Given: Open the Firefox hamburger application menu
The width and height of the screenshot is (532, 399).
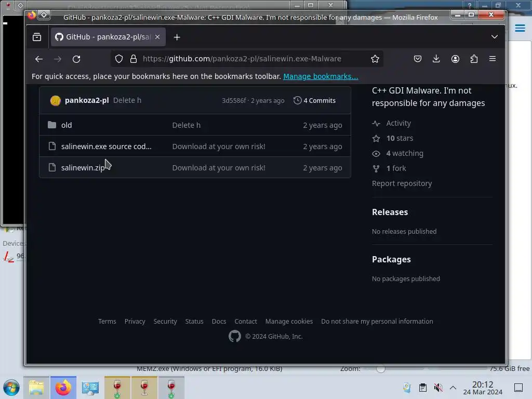Looking at the screenshot, I should (x=493, y=59).
